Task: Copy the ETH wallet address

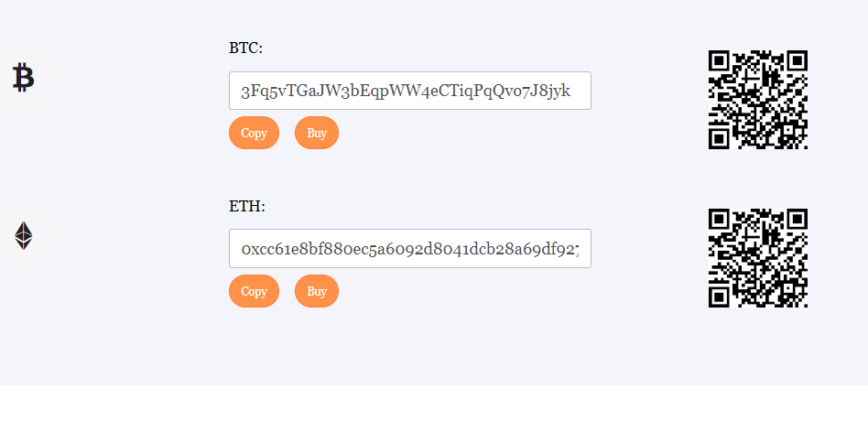Action: pos(255,291)
